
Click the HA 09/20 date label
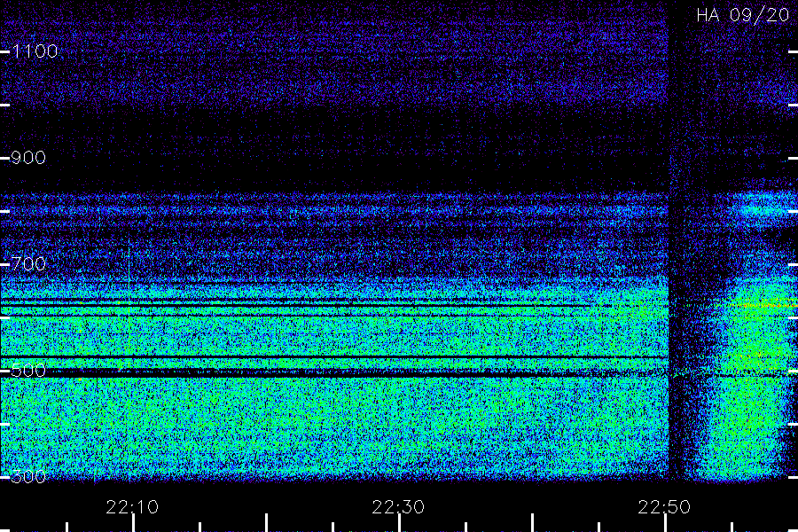[743, 15]
